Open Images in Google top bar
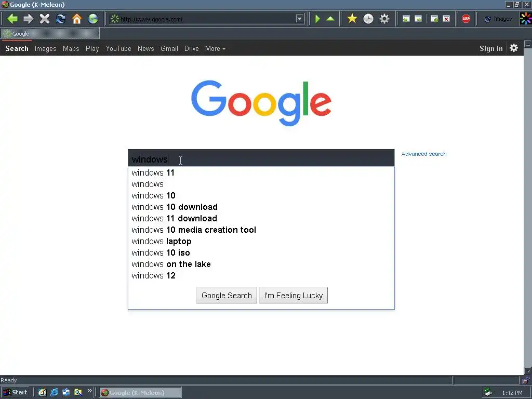Image resolution: width=532 pixels, height=399 pixels. click(46, 48)
